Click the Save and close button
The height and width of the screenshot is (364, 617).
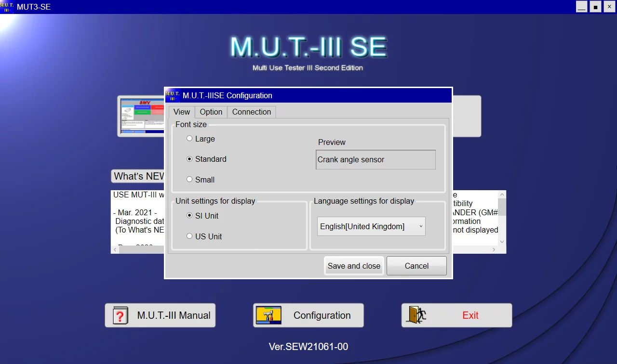click(353, 265)
